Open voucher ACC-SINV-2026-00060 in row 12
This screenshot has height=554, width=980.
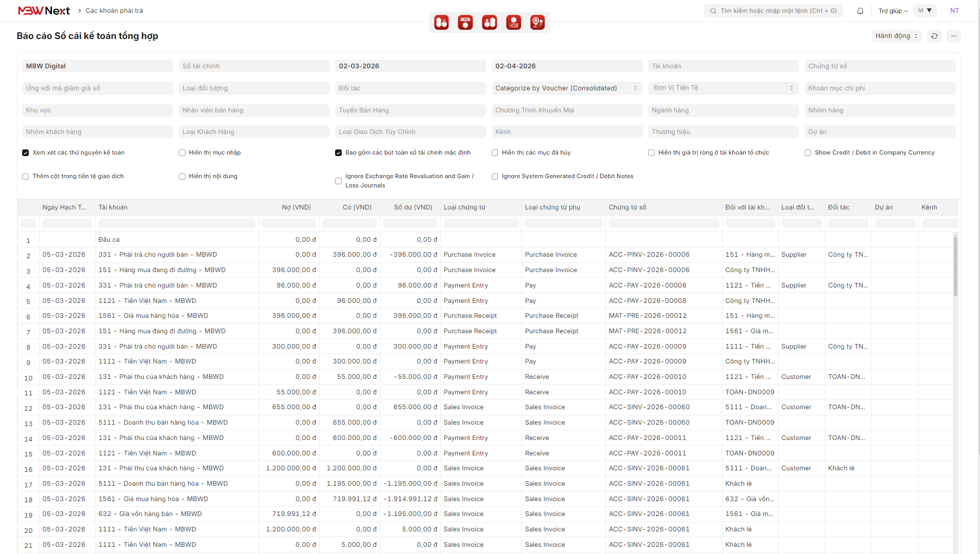pos(649,407)
